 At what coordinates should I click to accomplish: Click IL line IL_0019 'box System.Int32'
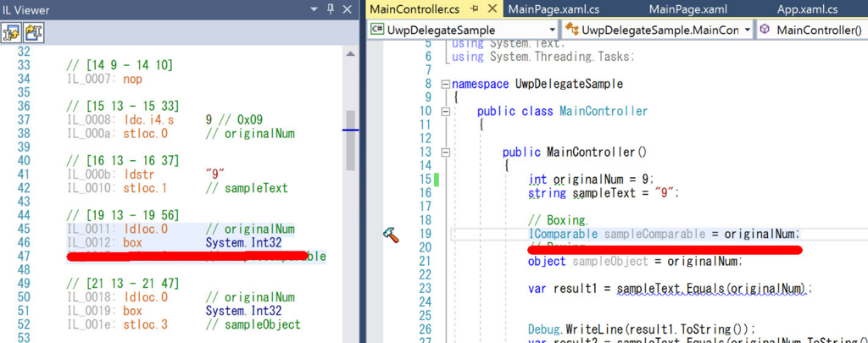click(175, 311)
